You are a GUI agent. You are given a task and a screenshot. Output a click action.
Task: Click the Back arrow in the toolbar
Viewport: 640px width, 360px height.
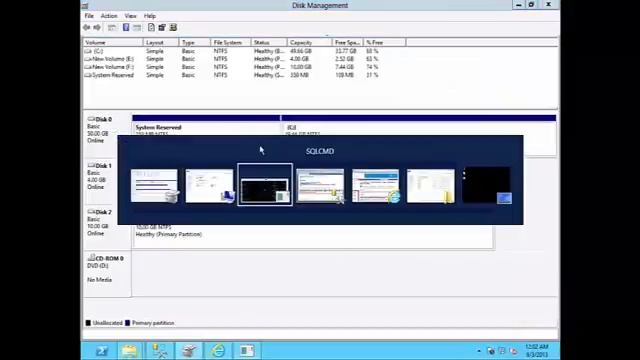tap(87, 27)
